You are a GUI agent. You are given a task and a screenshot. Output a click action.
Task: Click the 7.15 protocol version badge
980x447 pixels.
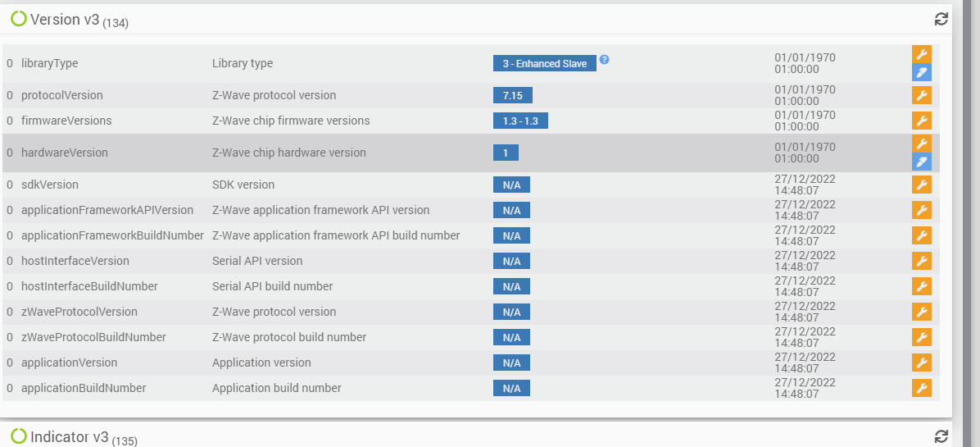(x=512, y=95)
